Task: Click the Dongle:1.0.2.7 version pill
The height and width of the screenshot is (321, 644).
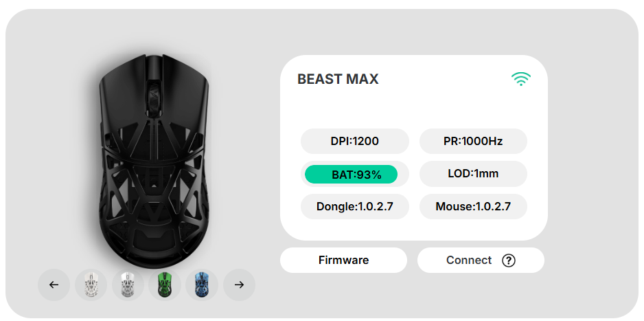Action: 354,206
